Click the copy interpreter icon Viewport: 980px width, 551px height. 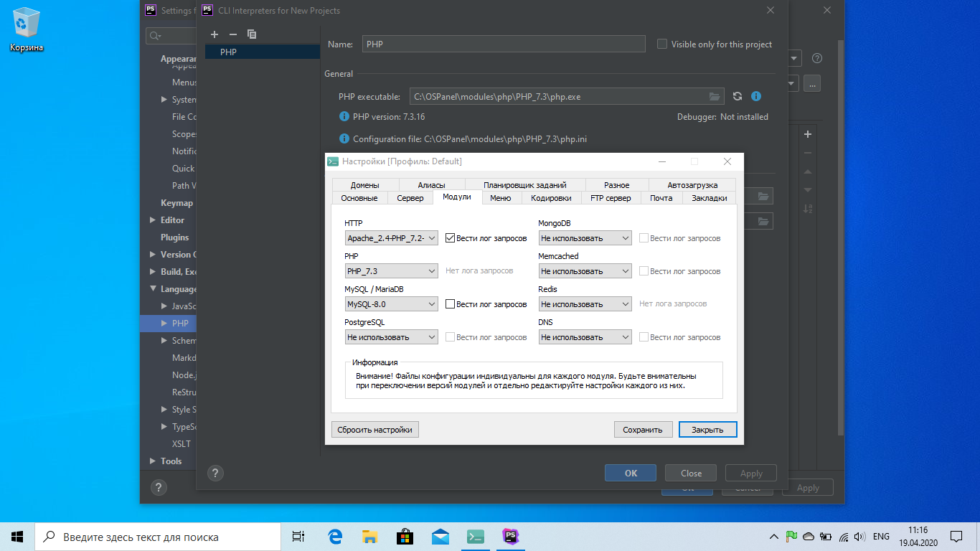[x=252, y=34]
